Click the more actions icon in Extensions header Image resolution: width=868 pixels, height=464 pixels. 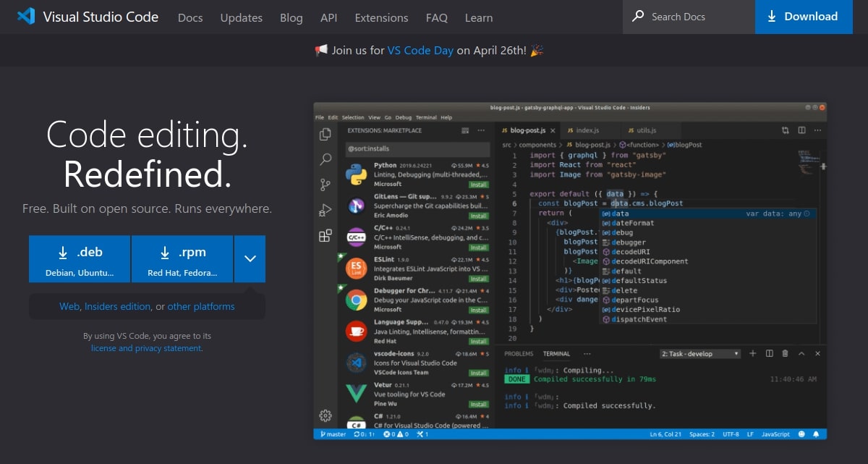pos(481,130)
